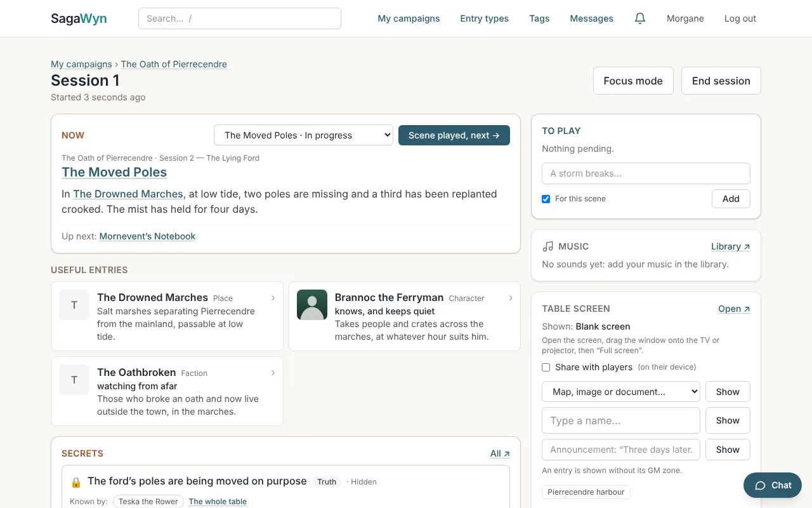Image resolution: width=812 pixels, height=508 pixels.
Task: Open the notifications bell
Action: [640, 18]
